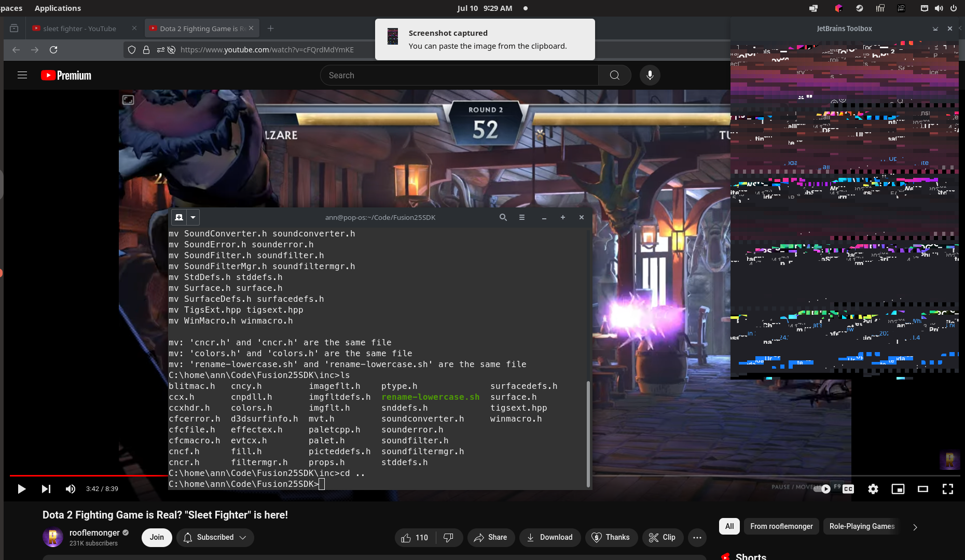This screenshot has height=560, width=965.
Task: Like the video with 110 likes
Action: pyautogui.click(x=415, y=538)
